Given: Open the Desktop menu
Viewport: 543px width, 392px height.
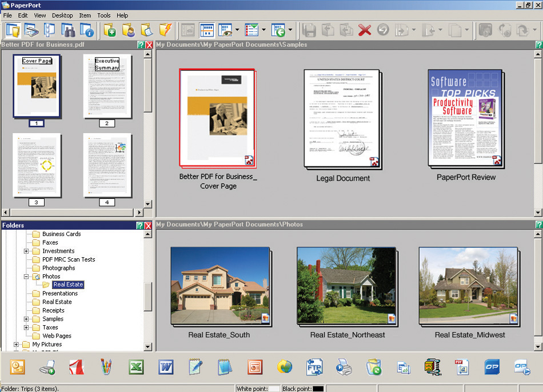Looking at the screenshot, I should click(x=62, y=15).
